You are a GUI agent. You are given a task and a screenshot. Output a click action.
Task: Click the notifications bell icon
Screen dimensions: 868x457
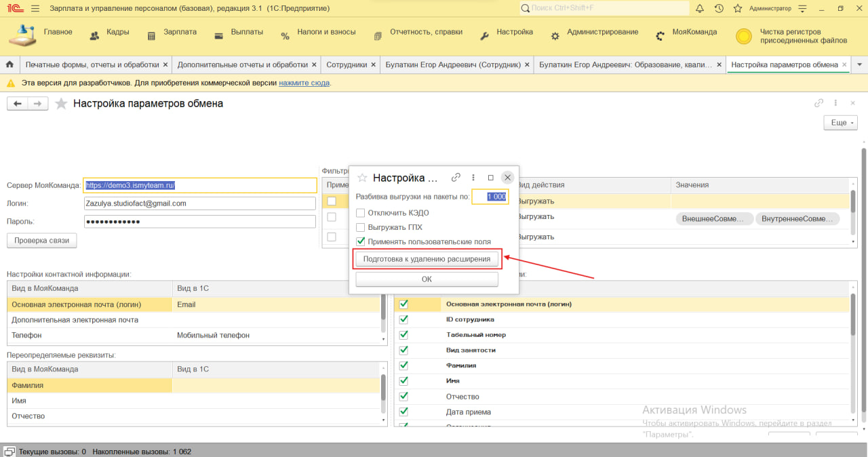700,9
